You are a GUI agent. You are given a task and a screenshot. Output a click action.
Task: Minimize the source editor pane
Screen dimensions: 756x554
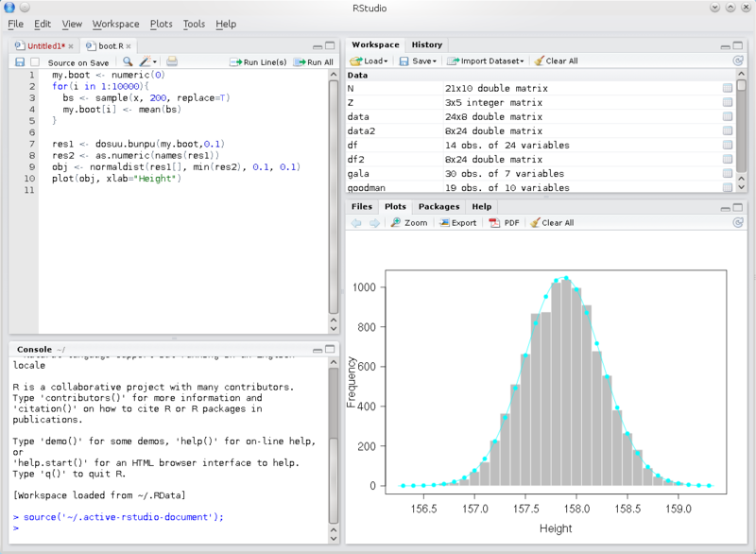318,46
